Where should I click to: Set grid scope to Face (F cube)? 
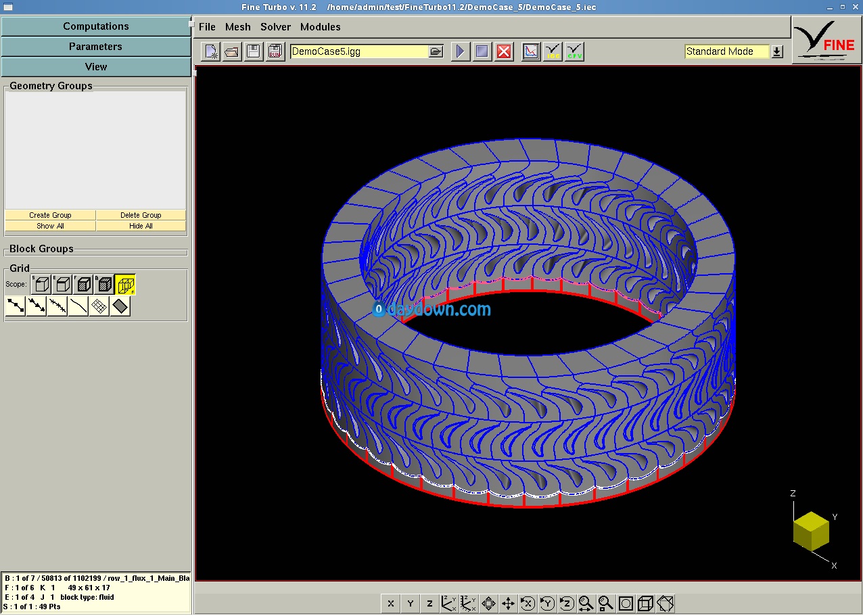coord(83,284)
